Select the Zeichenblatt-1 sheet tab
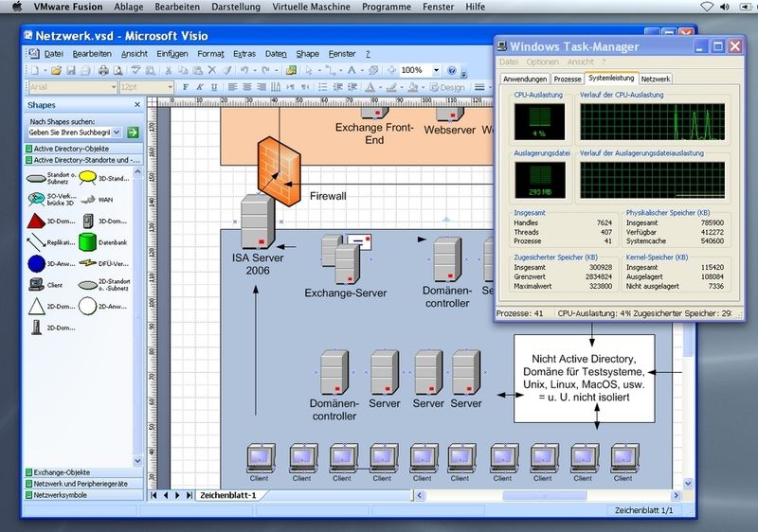Screen dimensions: 758x532 point(227,495)
